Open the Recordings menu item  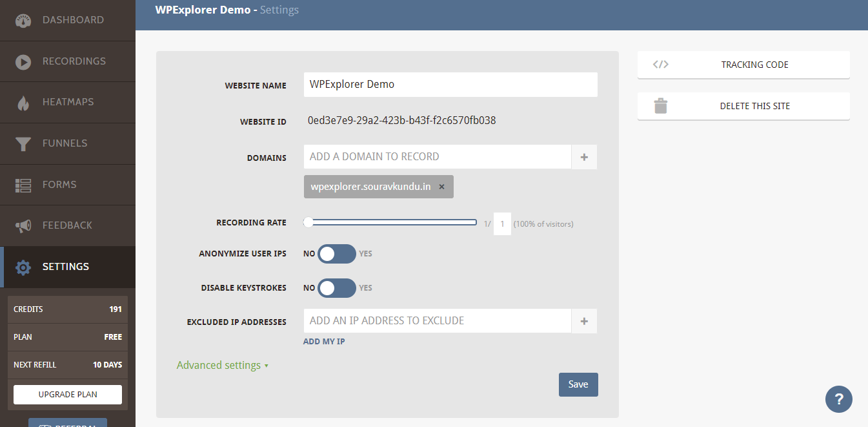68,61
